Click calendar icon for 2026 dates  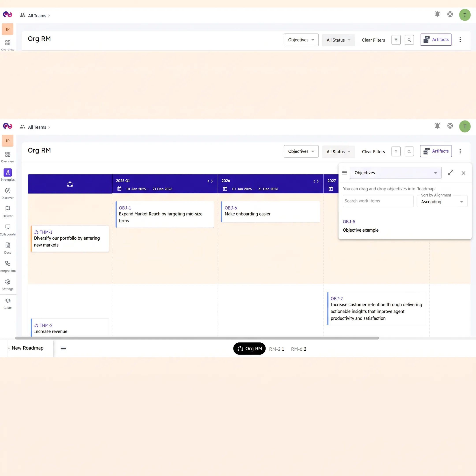point(225,189)
